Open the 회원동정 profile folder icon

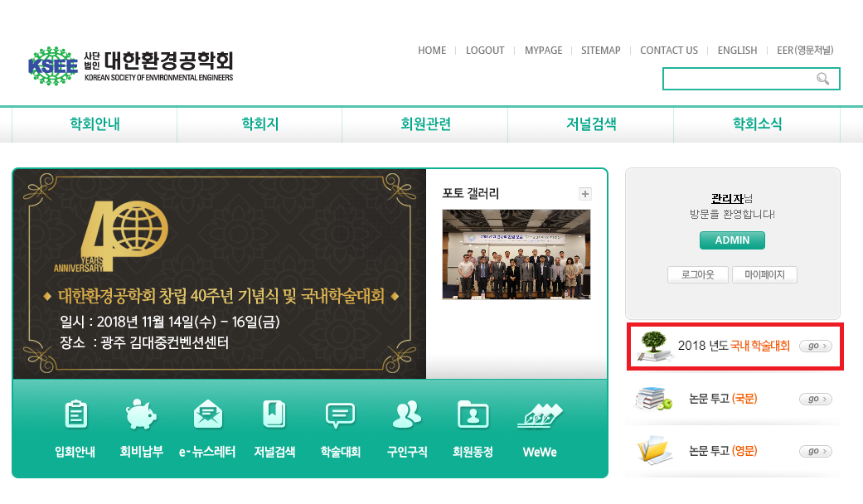coord(473,414)
